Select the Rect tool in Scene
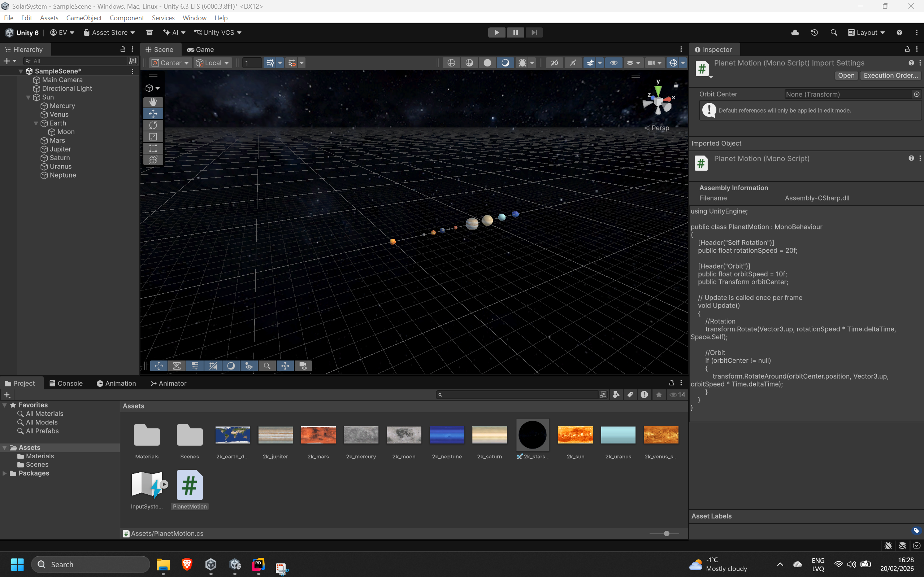Screen dimensions: 924x577 153,148
